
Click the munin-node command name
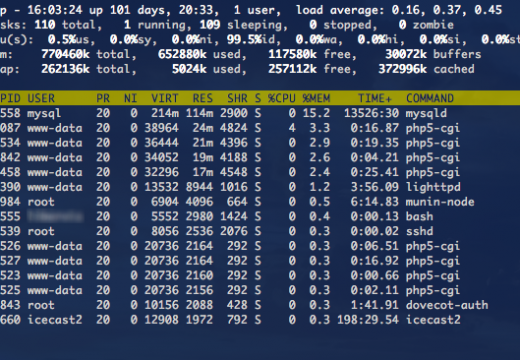(x=440, y=202)
